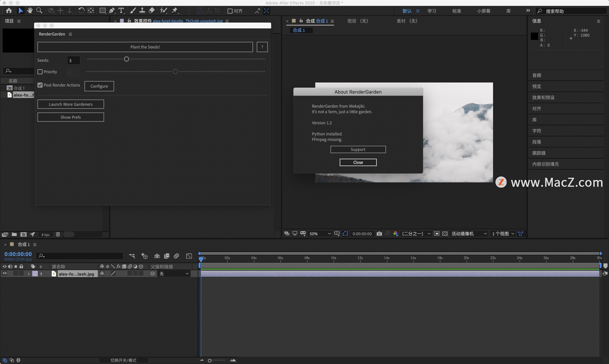This screenshot has width=609, height=364.
Task: Open the Graph Editor icon in timeline
Action: (x=189, y=256)
